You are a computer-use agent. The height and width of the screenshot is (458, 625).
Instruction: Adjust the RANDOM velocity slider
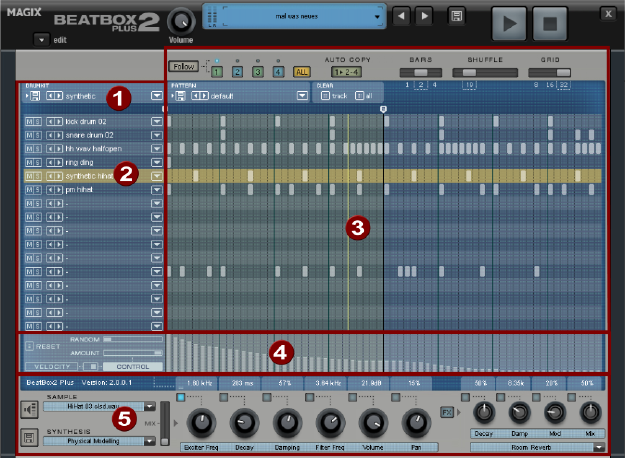[133, 339]
